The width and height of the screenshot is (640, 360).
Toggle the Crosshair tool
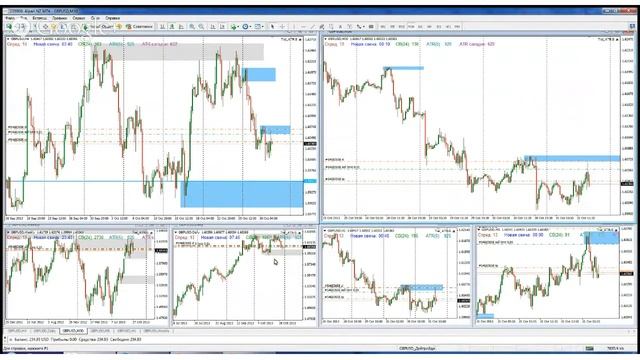282,27
